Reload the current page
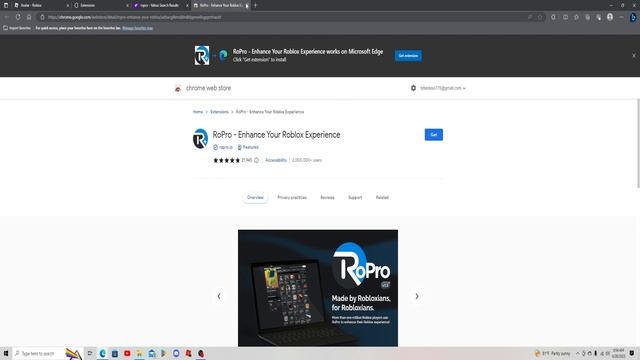 [x=18, y=17]
